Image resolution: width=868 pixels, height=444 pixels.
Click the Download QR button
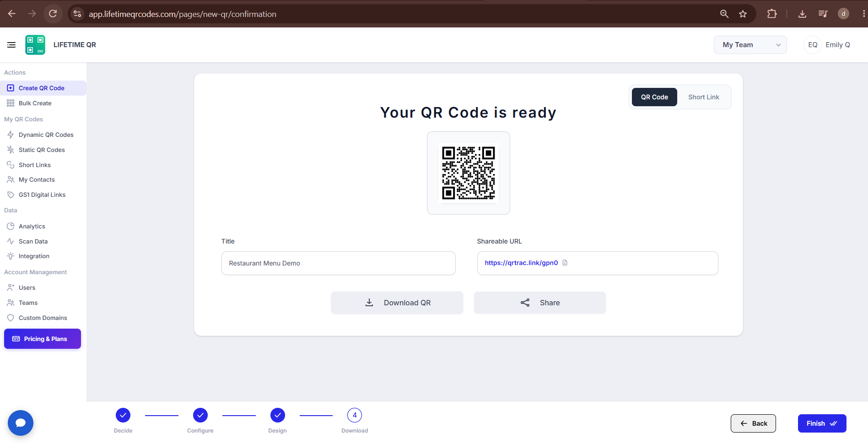click(397, 303)
